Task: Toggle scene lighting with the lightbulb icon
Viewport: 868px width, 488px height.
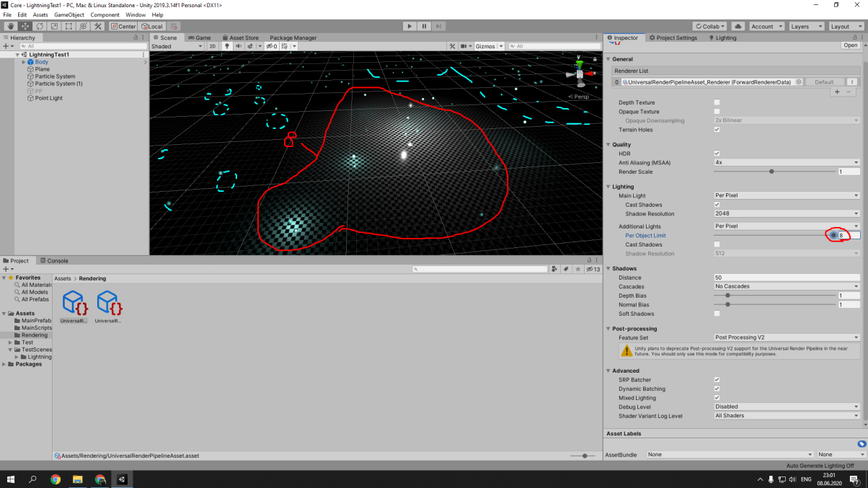Action: click(x=227, y=46)
